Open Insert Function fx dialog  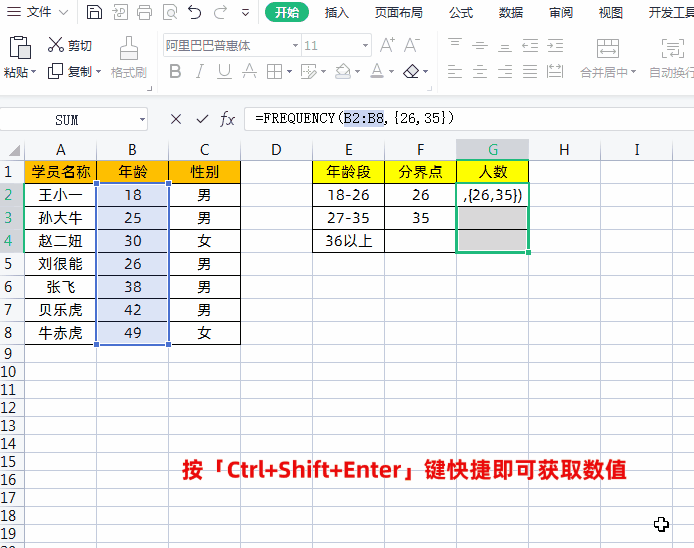[x=227, y=119]
